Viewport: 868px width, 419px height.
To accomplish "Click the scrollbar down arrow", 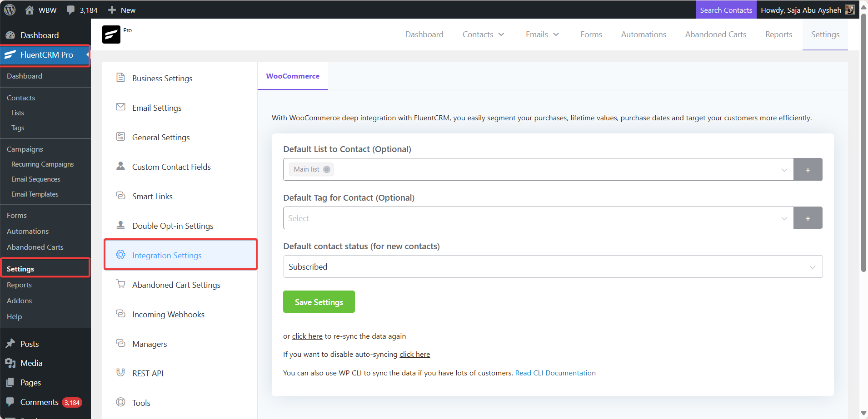I will (863, 413).
